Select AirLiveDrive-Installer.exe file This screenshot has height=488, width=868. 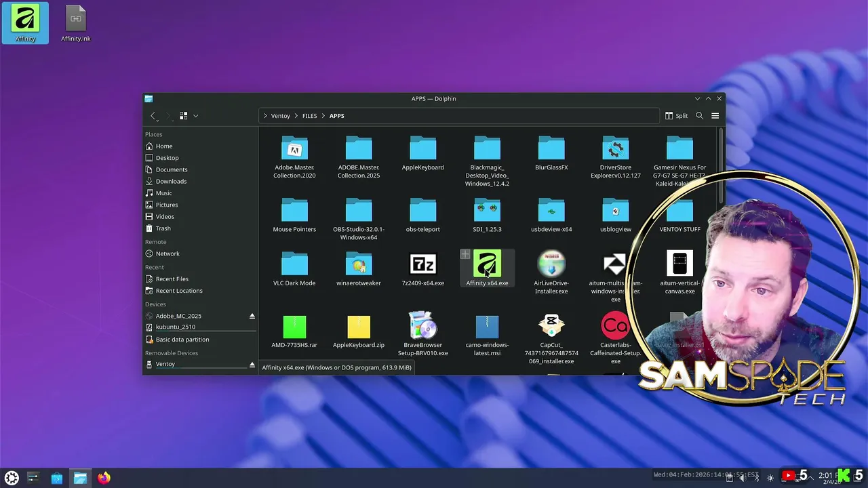(x=551, y=272)
